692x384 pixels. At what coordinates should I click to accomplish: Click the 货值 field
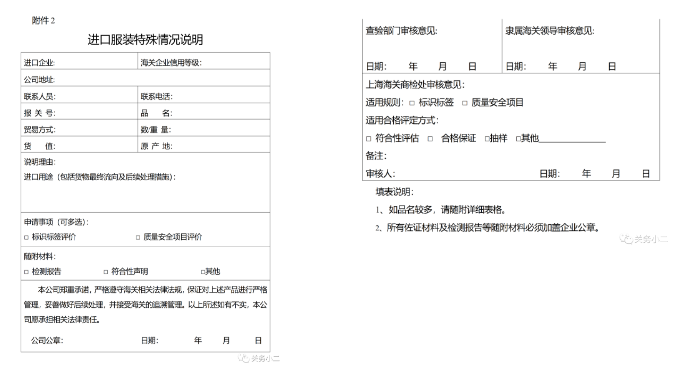(79, 145)
